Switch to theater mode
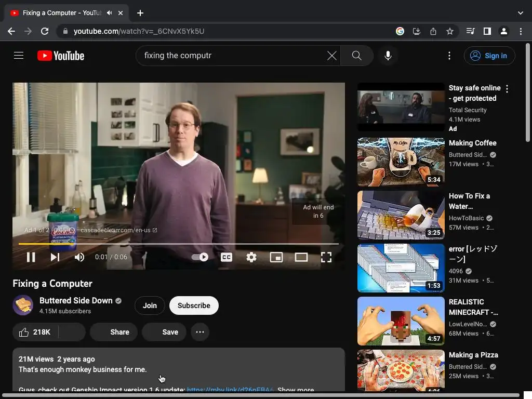This screenshot has width=532, height=399. [301, 257]
